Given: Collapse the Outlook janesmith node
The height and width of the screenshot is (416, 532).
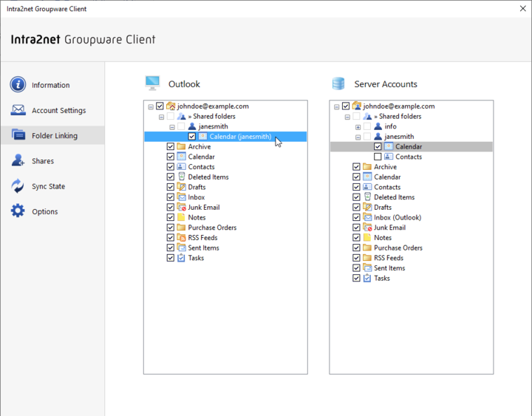Looking at the screenshot, I should [x=172, y=127].
